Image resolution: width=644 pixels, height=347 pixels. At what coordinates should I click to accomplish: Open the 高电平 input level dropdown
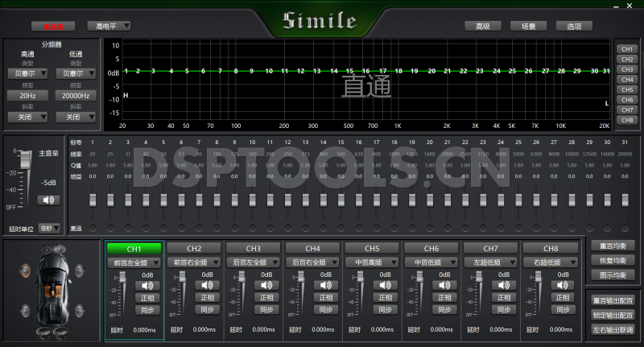click(109, 26)
